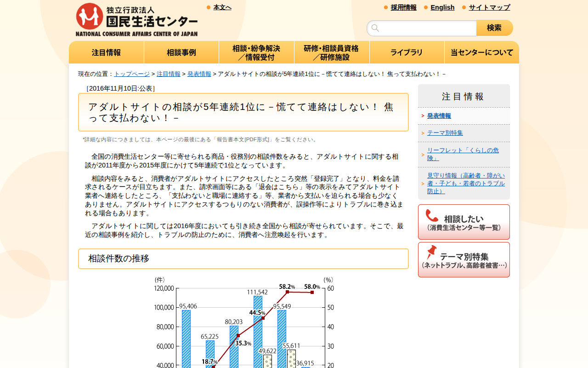Open the 採用情報 recruitment link
The image size is (588, 368).
404,7
